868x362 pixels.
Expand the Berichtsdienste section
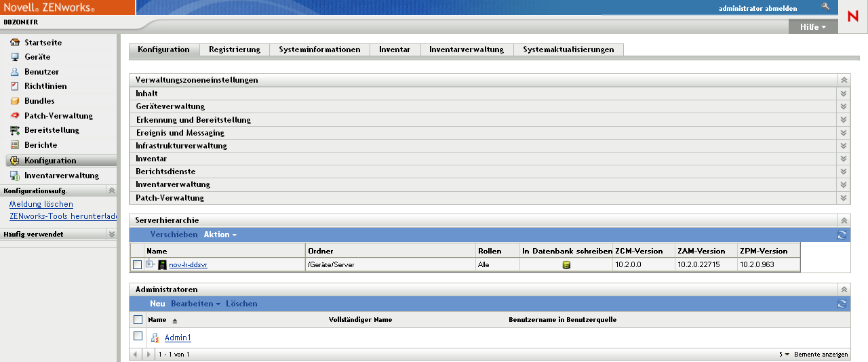tap(844, 172)
